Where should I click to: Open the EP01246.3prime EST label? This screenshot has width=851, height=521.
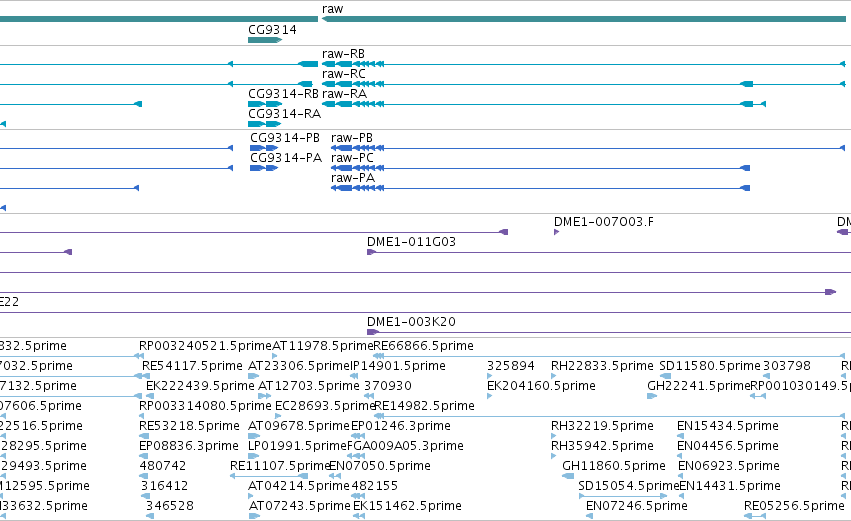(401, 427)
